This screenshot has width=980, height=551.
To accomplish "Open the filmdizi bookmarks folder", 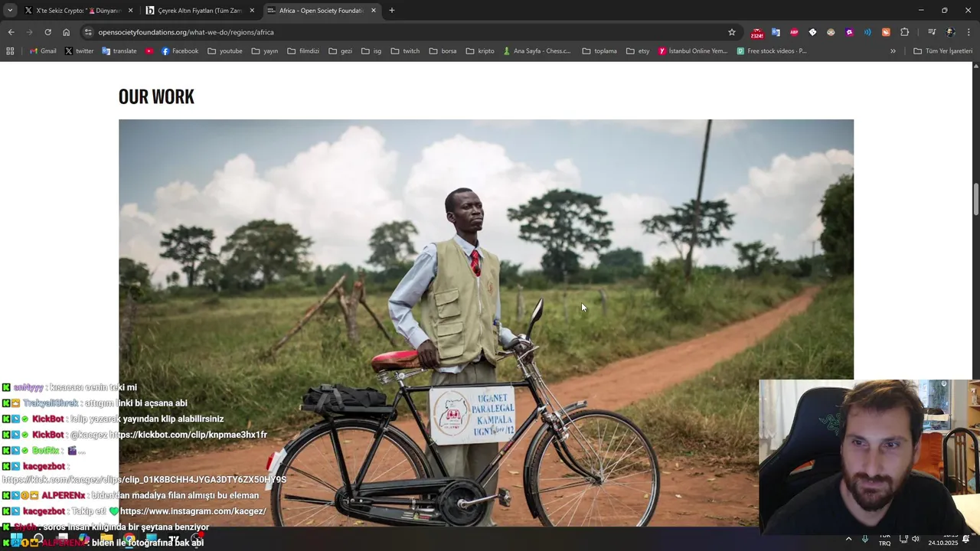I will click(303, 51).
